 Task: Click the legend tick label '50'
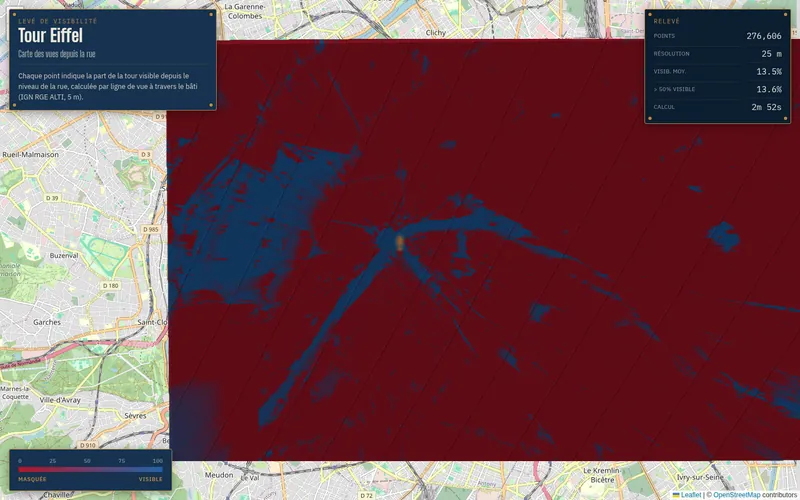tap(87, 461)
